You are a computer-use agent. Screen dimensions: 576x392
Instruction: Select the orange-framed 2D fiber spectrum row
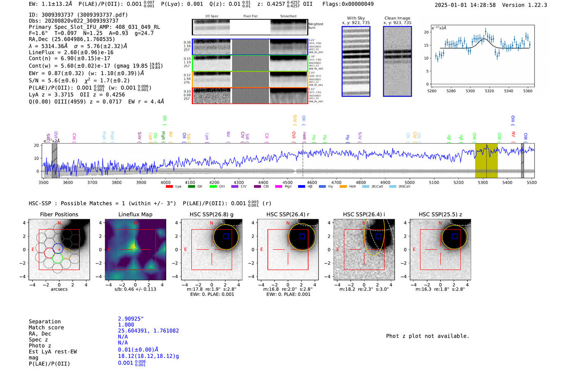pyautogui.click(x=250, y=79)
